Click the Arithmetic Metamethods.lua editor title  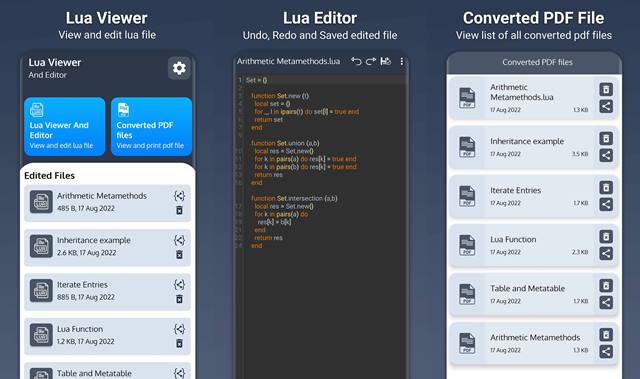point(288,61)
